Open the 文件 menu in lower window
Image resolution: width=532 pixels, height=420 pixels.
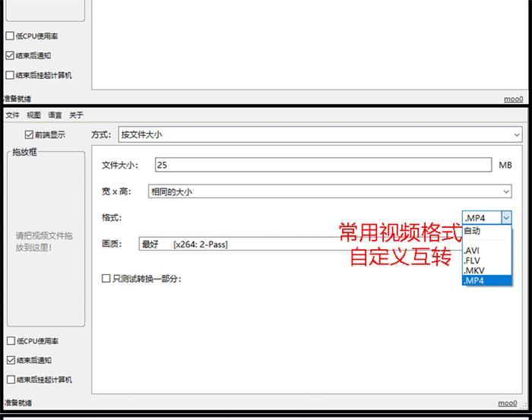(13, 115)
